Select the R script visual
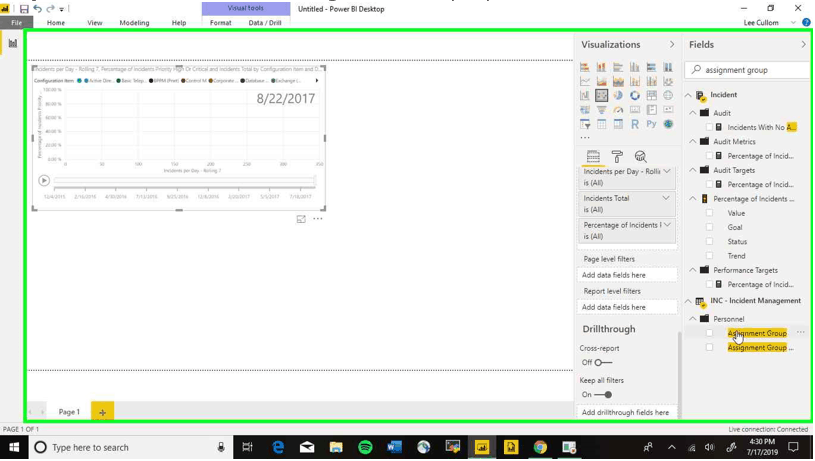The height and width of the screenshot is (461, 815). click(x=635, y=124)
